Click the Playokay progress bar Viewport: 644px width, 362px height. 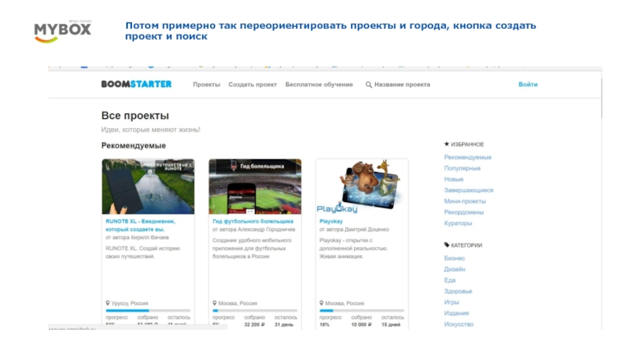tap(361, 311)
